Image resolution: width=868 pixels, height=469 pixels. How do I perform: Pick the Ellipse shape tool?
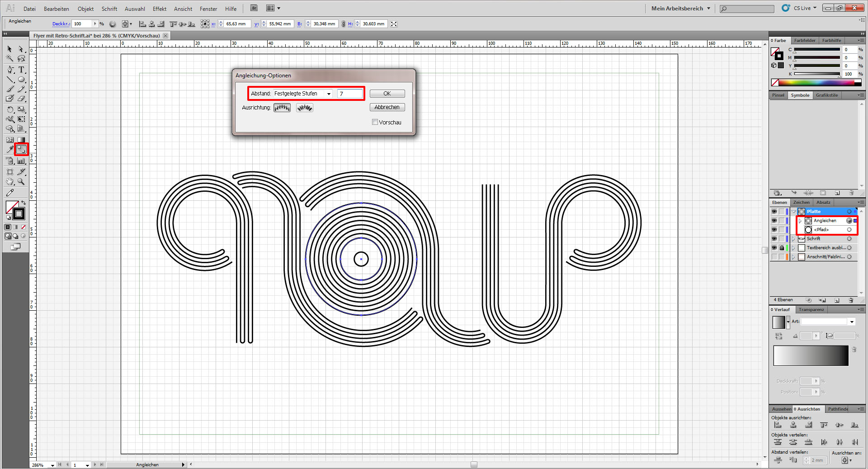[x=21, y=80]
